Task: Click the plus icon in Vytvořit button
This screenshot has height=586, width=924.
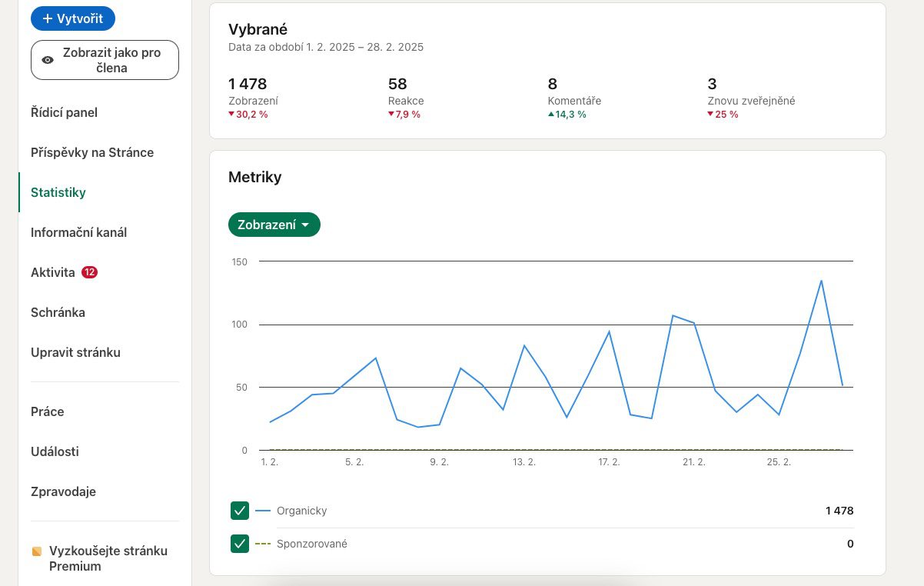Action: [x=48, y=18]
